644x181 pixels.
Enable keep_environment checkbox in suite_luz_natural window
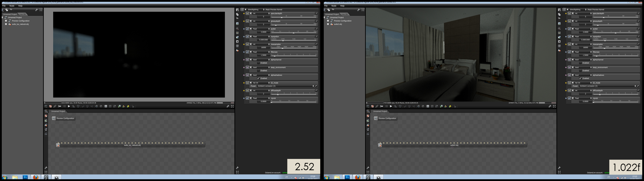point(258,71)
